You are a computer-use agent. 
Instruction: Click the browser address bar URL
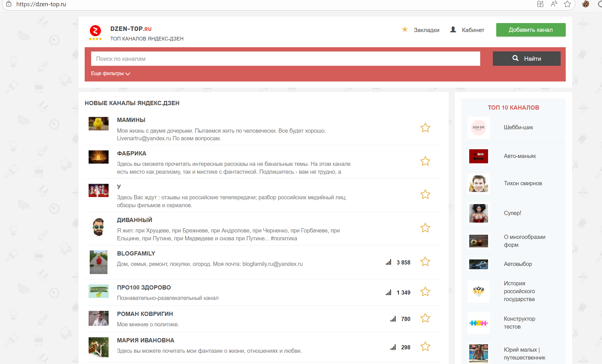[x=41, y=4]
